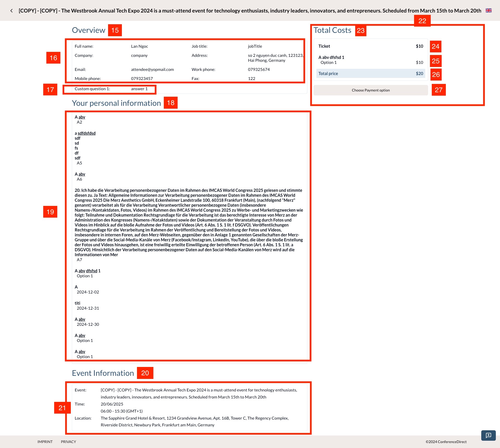
Task: Click the attendee@yopmail.com email address
Action: pyautogui.click(x=152, y=69)
